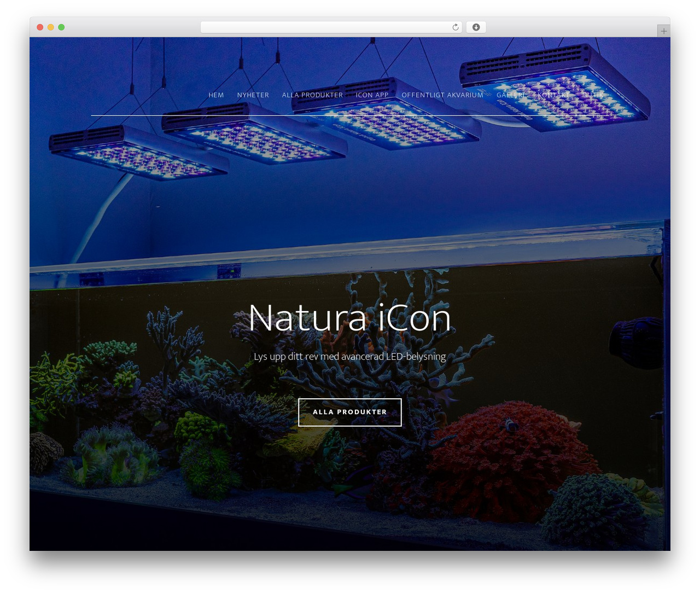Minimize the window with the yellow button
The width and height of the screenshot is (700, 593).
tap(51, 27)
